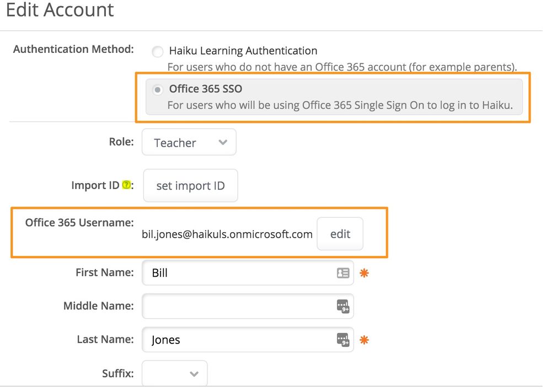Image resolution: width=551 pixels, height=392 pixels.
Task: Click 'For users who do not have an Office 365 account' description
Action: [342, 67]
